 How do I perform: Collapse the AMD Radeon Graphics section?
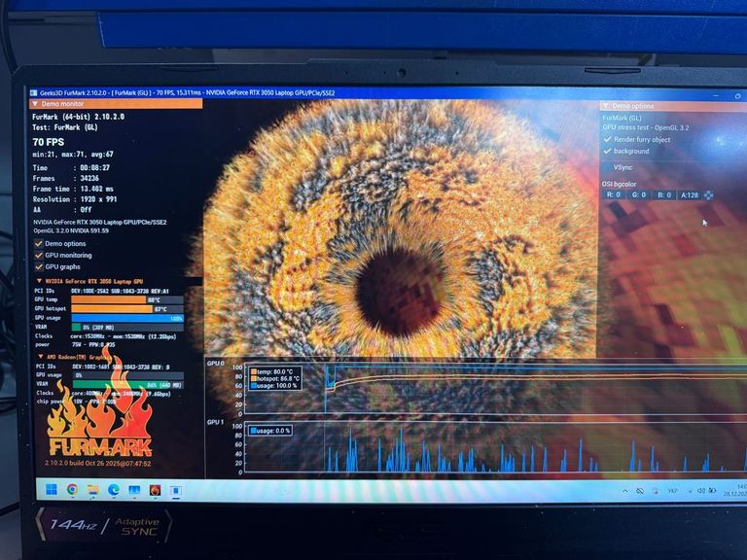(x=39, y=357)
